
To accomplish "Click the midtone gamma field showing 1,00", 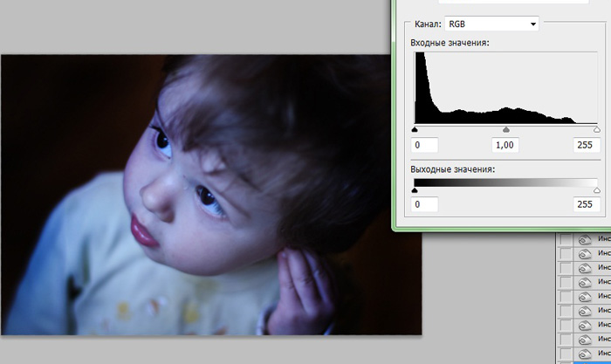I will [505, 145].
